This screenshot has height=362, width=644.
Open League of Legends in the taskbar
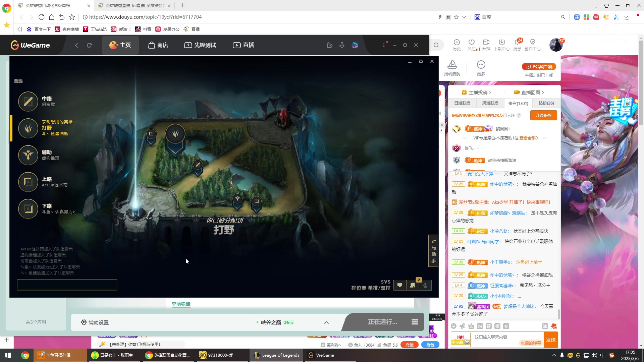(x=277, y=355)
